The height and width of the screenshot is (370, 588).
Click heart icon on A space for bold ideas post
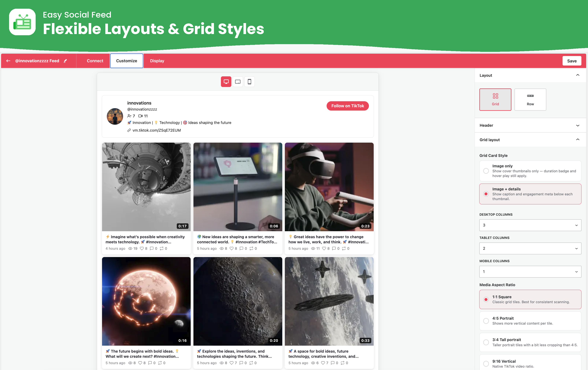323,363
